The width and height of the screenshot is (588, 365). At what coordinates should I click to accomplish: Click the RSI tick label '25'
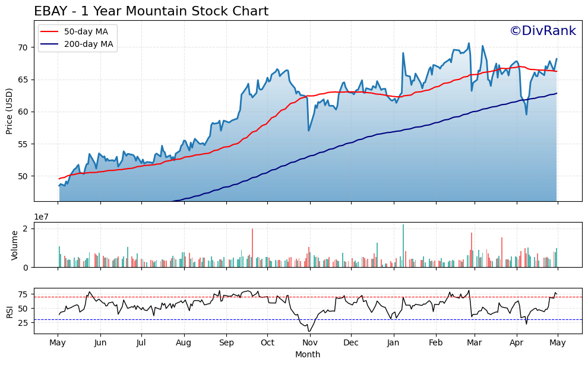click(x=23, y=322)
